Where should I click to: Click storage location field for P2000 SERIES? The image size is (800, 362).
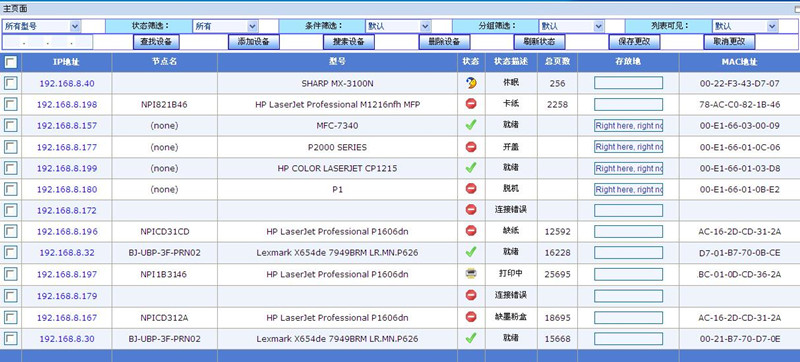point(629,147)
